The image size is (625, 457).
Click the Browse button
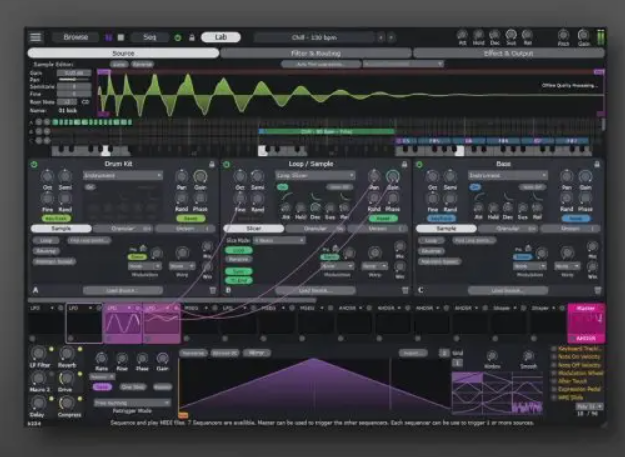[76, 37]
